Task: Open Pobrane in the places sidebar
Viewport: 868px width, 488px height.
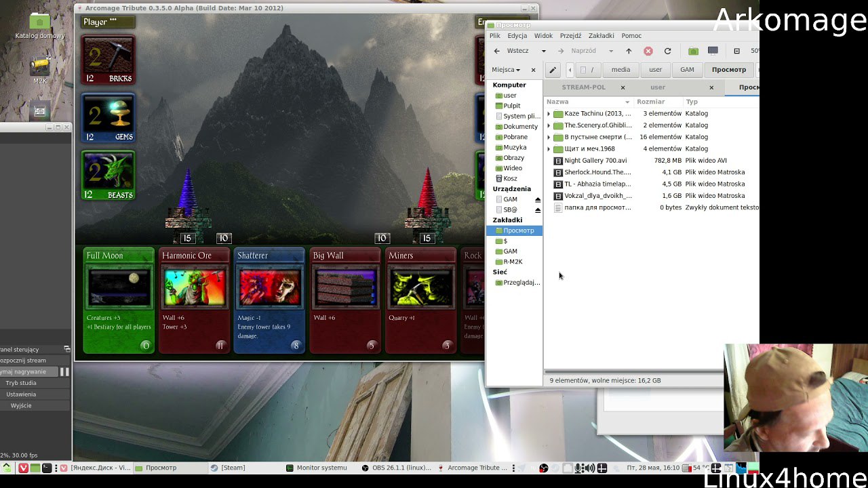Action: click(x=515, y=137)
